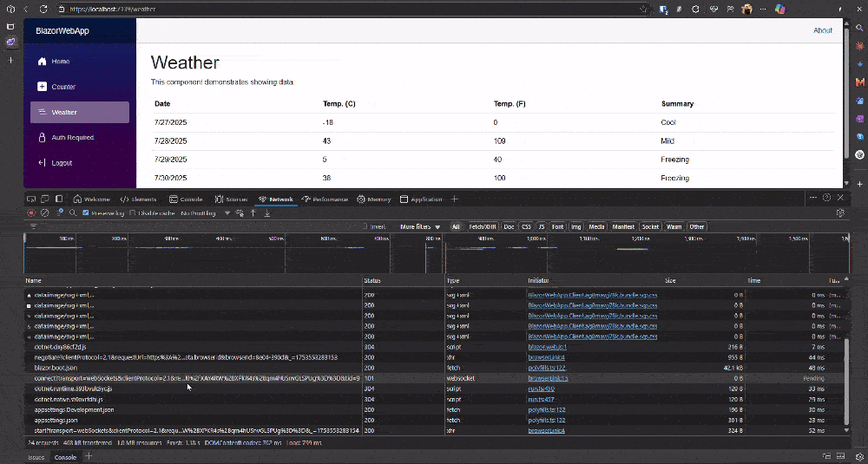
Task: Switch to the Console DevTools tab
Action: click(x=186, y=199)
